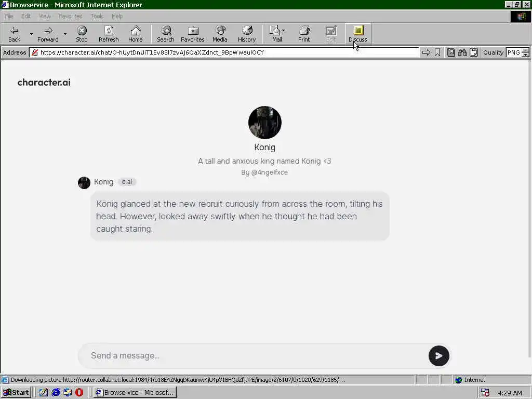Click the 4:29 AM clock

(510, 393)
